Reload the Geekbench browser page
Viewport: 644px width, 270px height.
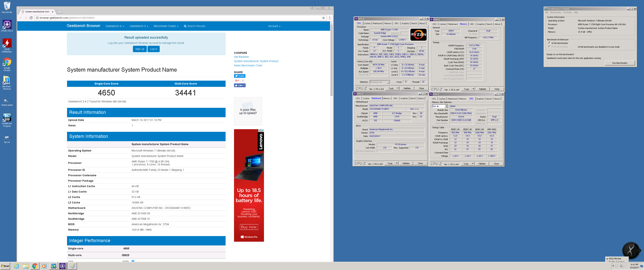tap(31, 18)
